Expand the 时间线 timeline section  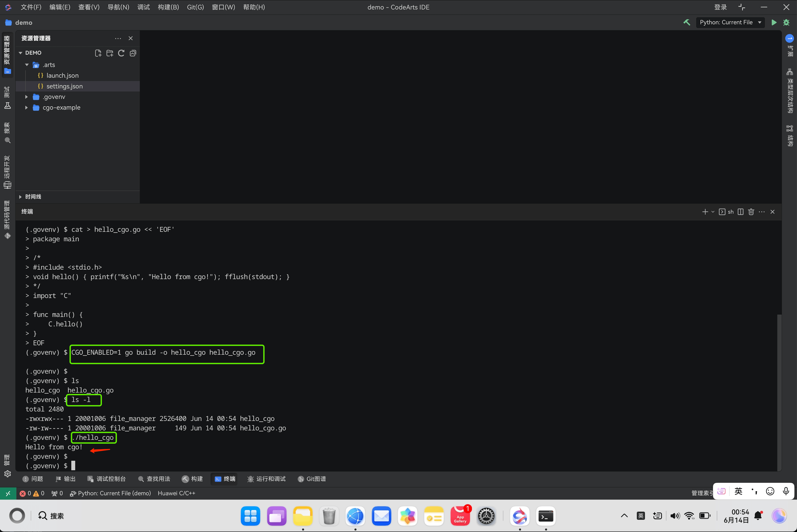pyautogui.click(x=20, y=197)
